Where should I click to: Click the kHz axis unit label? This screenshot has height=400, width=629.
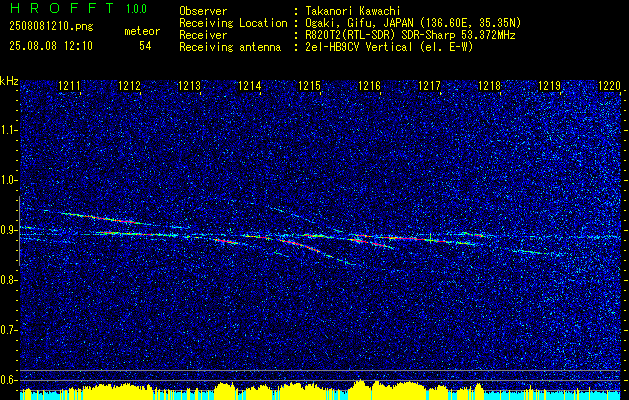tap(9, 82)
